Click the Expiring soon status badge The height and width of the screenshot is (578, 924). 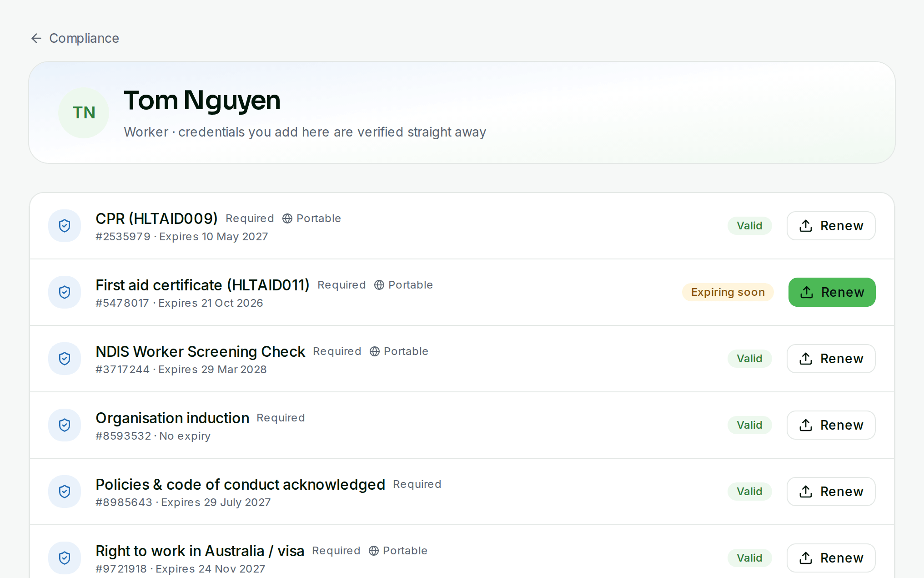pyautogui.click(x=728, y=292)
